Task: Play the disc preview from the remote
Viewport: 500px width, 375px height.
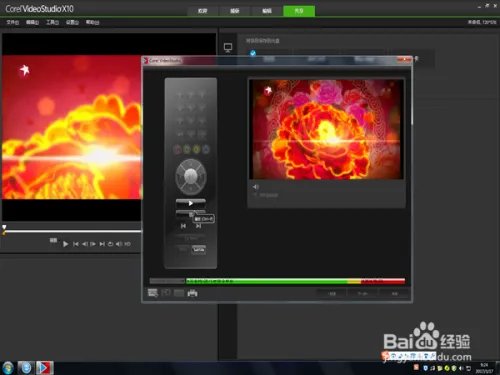Action: coord(191,203)
